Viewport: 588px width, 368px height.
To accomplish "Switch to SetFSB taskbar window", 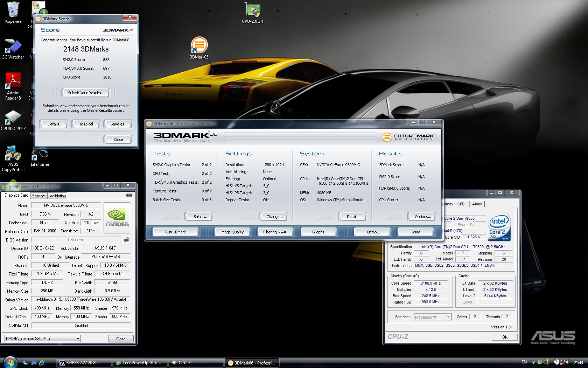I will point(84,363).
